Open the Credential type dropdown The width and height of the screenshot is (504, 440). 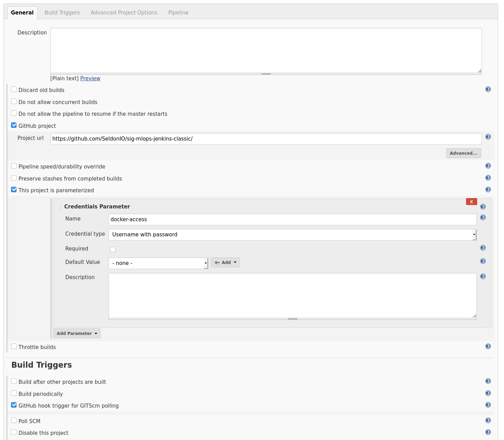coord(292,235)
